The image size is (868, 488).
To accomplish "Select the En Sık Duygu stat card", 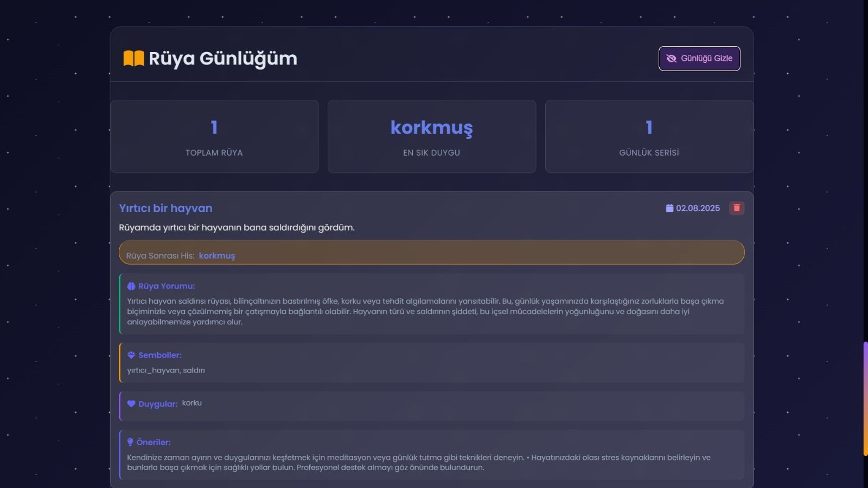I will 432,137.
